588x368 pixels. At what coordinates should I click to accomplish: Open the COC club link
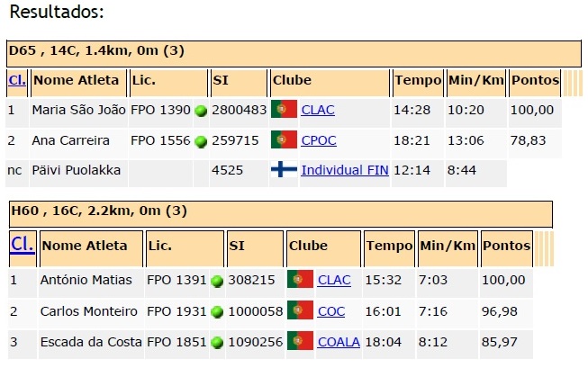tap(330, 310)
